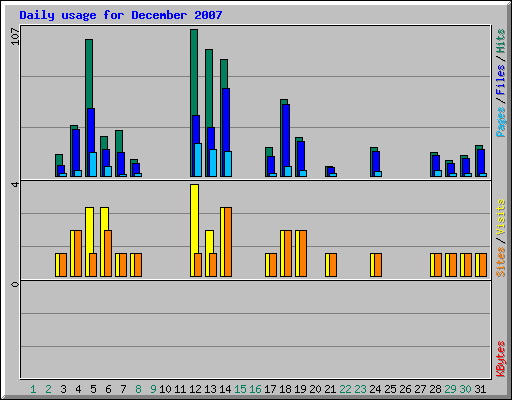Viewport: 512px width, 400px height.
Task: Select day label "21" on the x-axis
Action: pos(330,389)
